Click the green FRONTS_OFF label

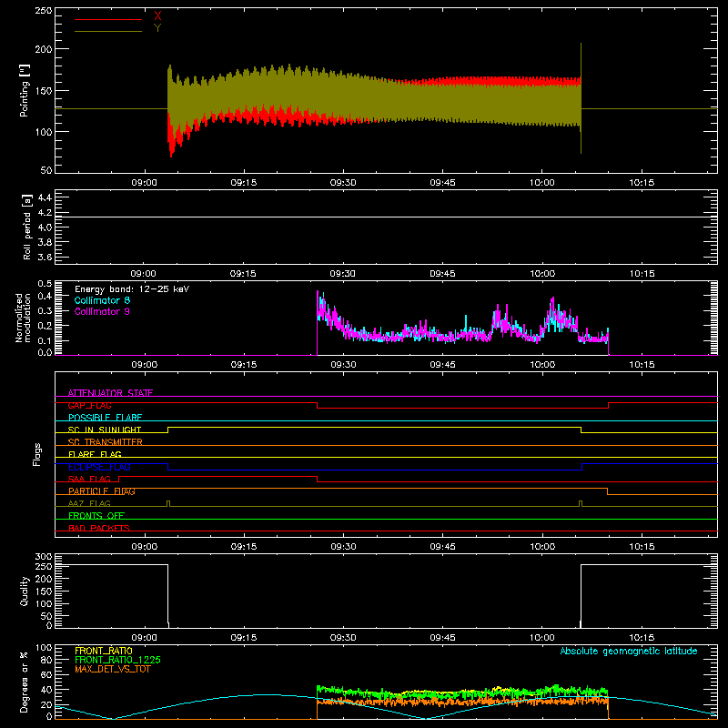(x=96, y=516)
